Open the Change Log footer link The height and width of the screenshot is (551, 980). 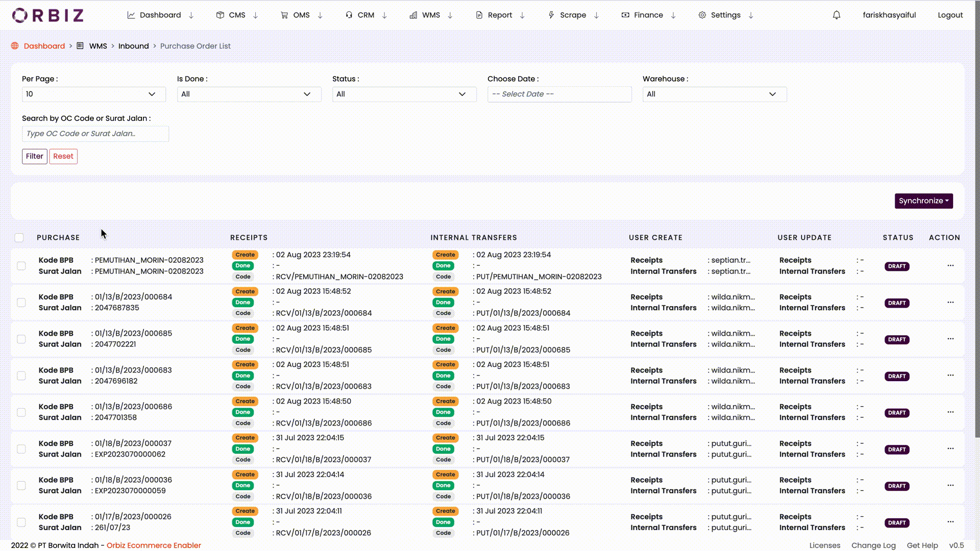[x=873, y=545]
